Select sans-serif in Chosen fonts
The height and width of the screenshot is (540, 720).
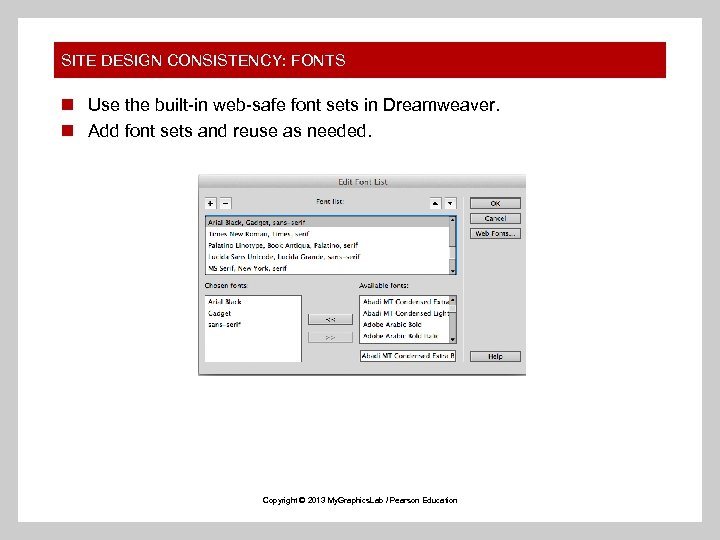[253, 325]
